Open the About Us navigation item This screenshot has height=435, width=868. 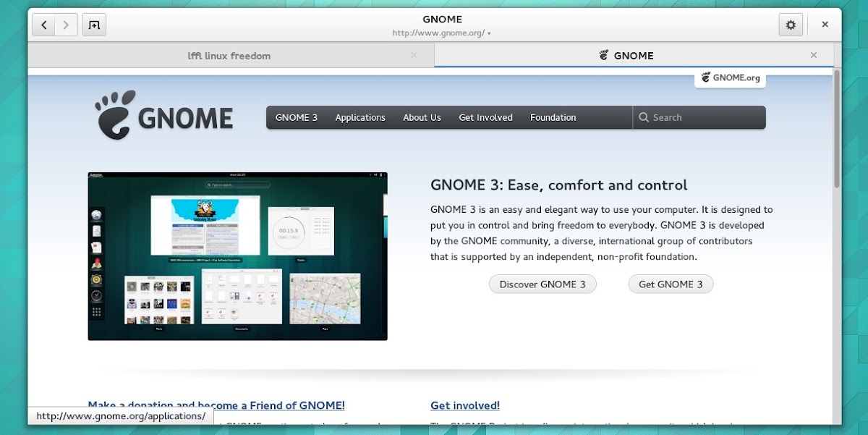422,117
